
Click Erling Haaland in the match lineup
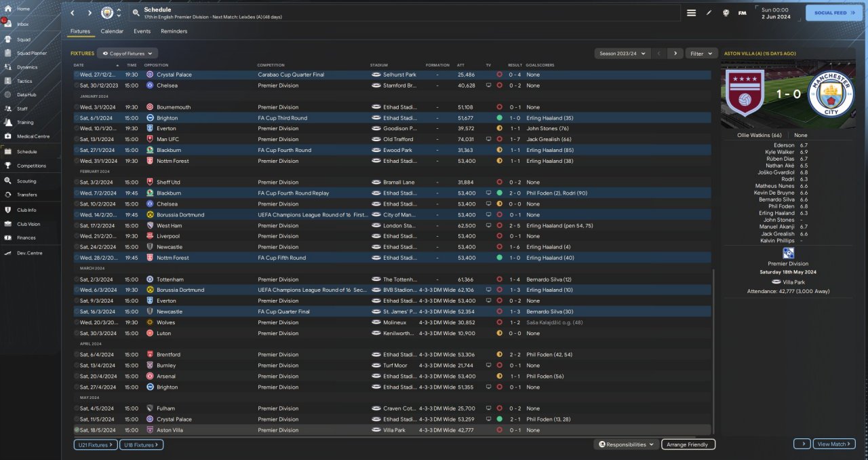pyautogui.click(x=776, y=213)
